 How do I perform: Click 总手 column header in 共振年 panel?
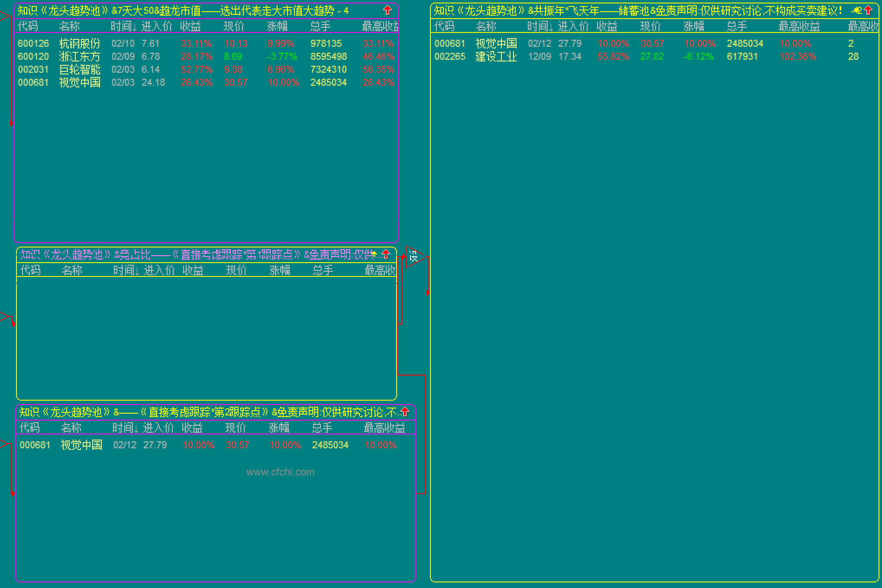737,26
